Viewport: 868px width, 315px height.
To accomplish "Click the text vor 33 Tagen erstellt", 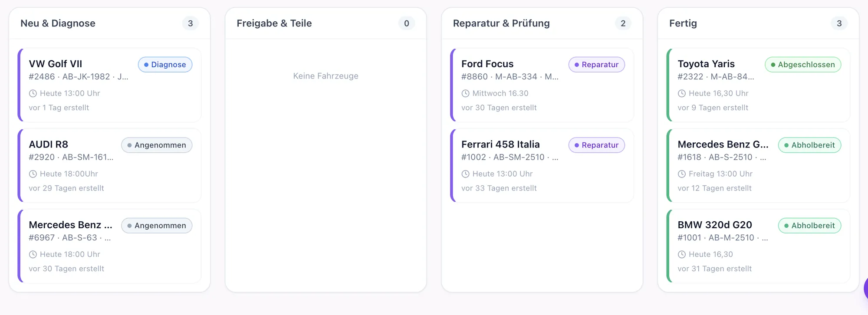I will (x=499, y=188).
